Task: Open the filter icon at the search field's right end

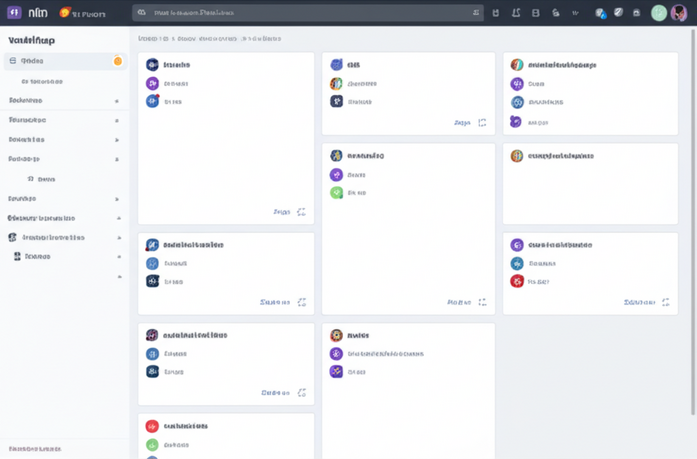Action: 476,13
